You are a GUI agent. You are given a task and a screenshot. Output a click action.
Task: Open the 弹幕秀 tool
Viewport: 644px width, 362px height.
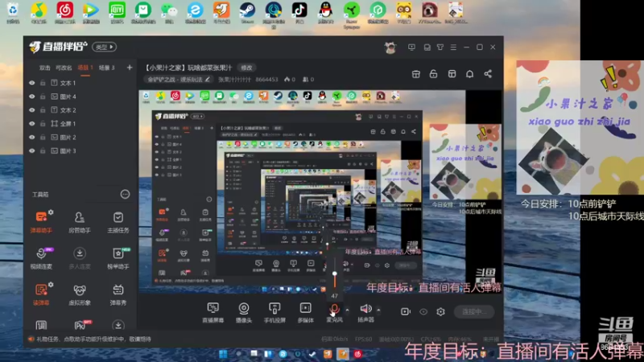pos(118,294)
